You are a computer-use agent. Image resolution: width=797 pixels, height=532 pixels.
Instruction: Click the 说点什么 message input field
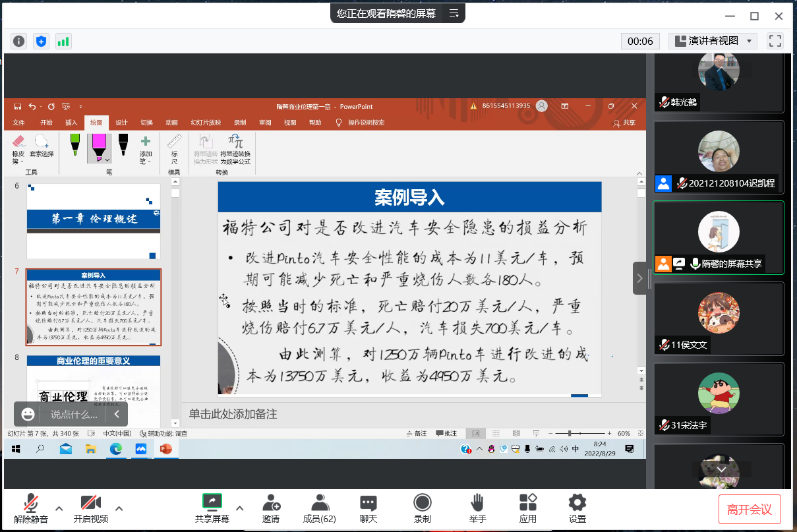click(74, 415)
